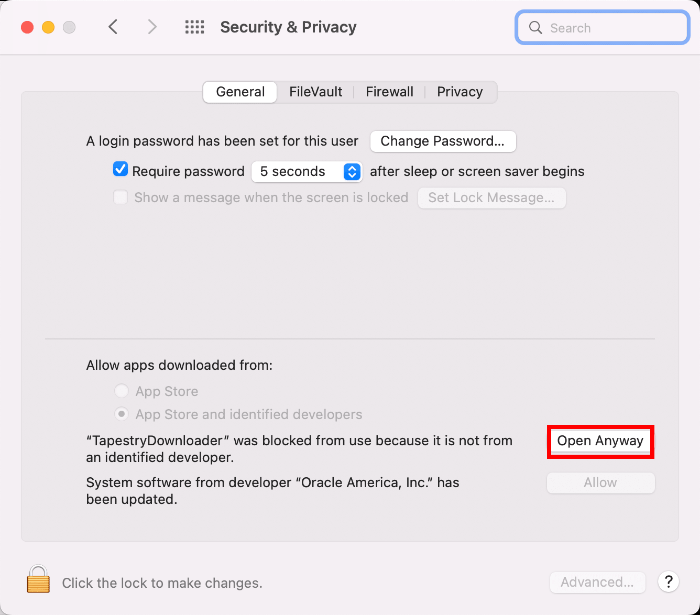Select App Store and identified developers
The width and height of the screenshot is (700, 615).
pyautogui.click(x=121, y=414)
